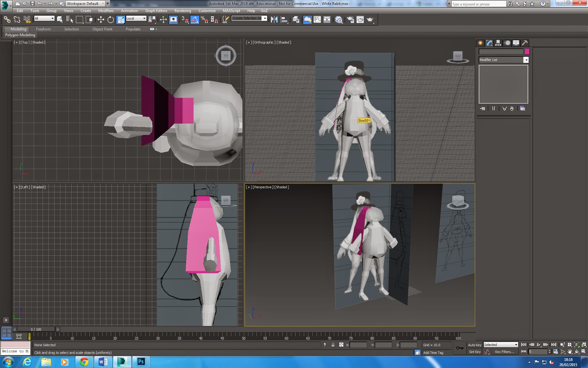The image size is (588, 368).
Task: Open the Local reference coordinate dropdown
Action: pos(136,18)
